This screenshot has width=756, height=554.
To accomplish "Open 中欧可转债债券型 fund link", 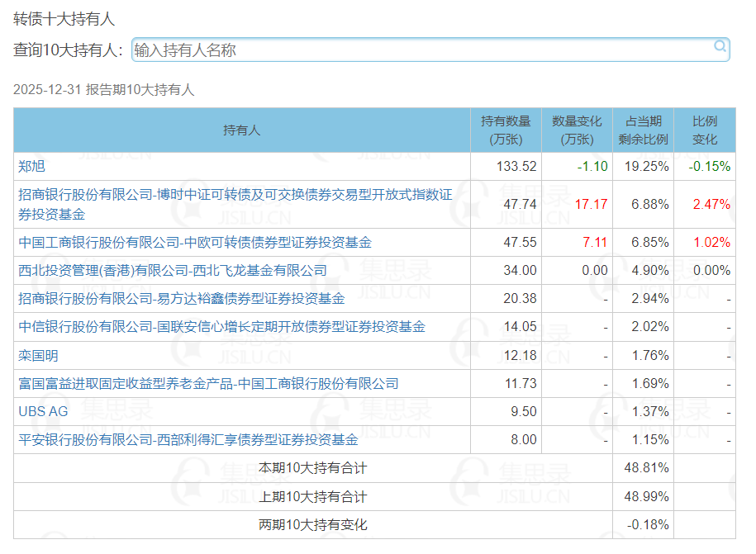I will point(195,242).
